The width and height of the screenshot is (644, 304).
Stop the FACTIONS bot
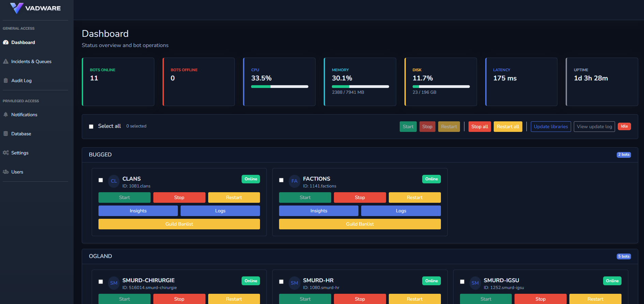pos(360,197)
